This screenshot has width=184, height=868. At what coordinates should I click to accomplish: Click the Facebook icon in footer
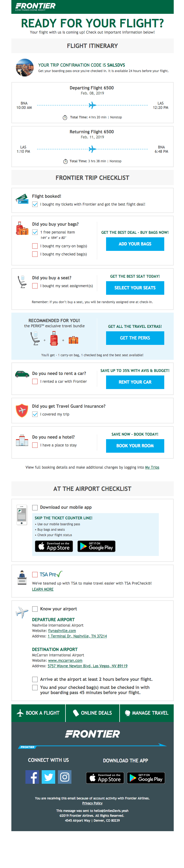tap(32, 777)
